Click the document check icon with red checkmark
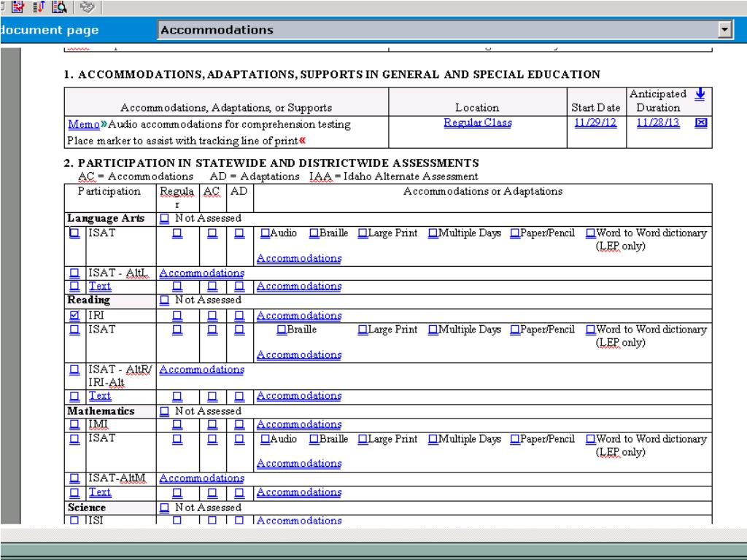Image resolution: width=747 pixels, height=560 pixels. tap(18, 7)
